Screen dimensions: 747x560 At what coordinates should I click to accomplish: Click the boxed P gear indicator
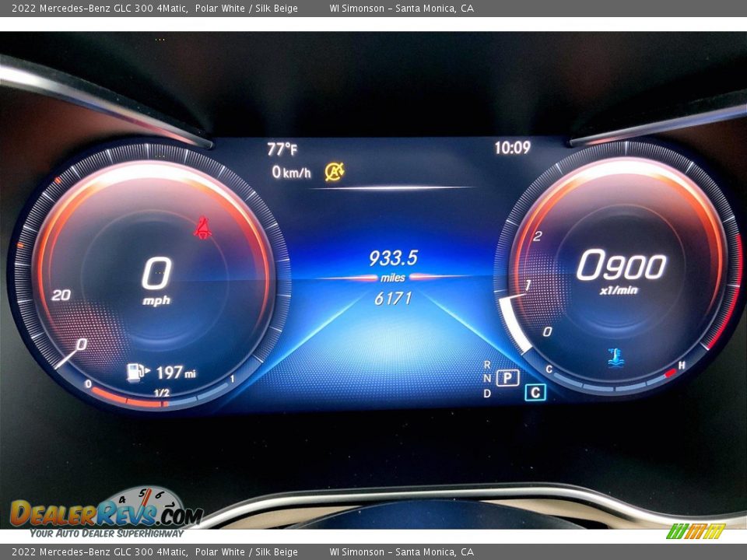(508, 378)
